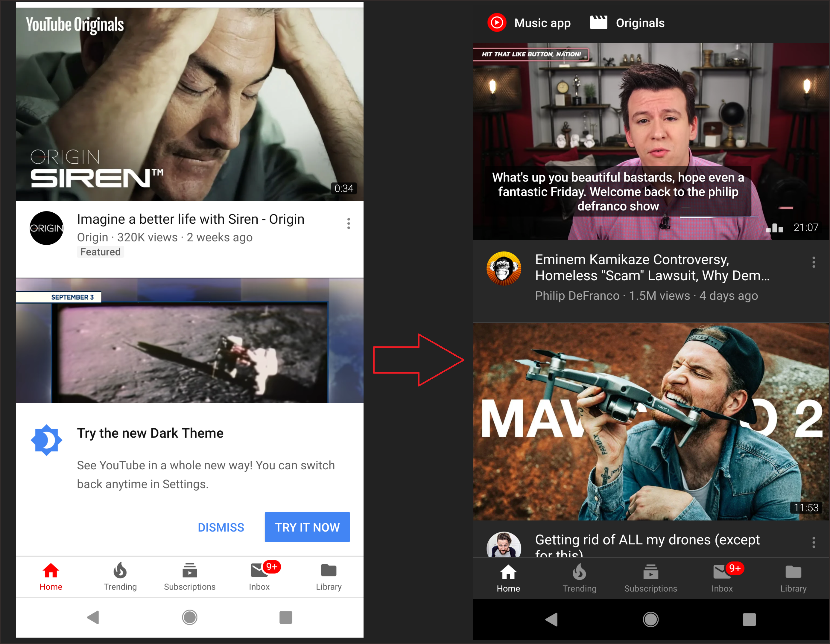The height and width of the screenshot is (644, 830).
Task: Click 'Origin · 320K views · 2 weeks ago' text
Action: click(x=165, y=237)
